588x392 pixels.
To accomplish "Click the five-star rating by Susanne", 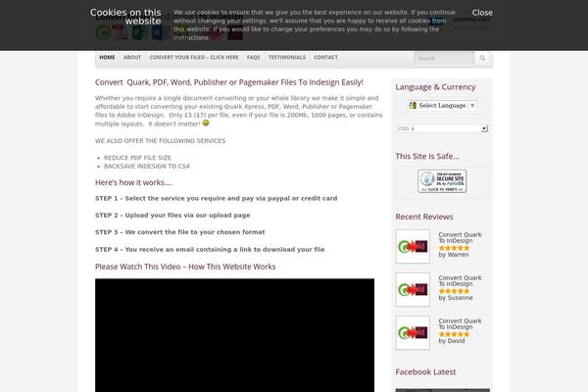I will [454, 291].
